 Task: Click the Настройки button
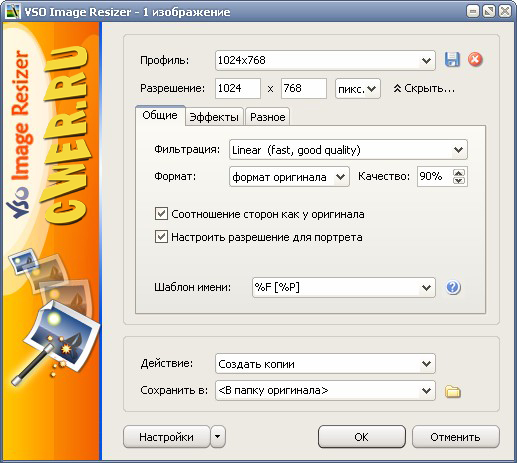click(x=167, y=437)
